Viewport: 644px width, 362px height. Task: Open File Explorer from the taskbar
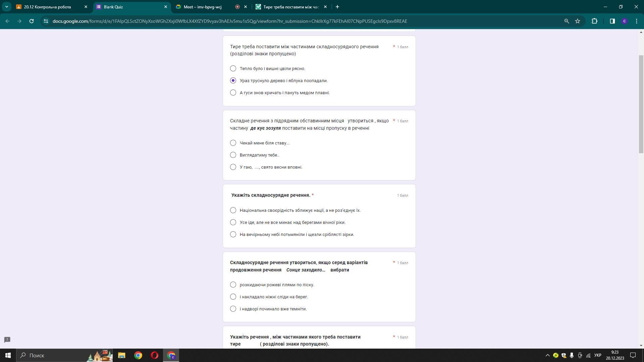click(x=121, y=355)
